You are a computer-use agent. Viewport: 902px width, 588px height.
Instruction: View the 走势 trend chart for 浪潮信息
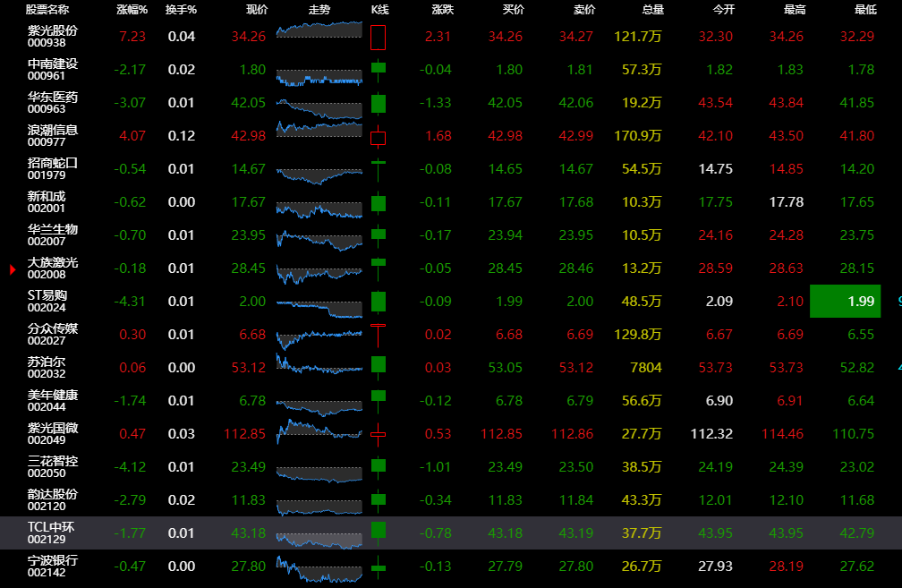(x=319, y=130)
